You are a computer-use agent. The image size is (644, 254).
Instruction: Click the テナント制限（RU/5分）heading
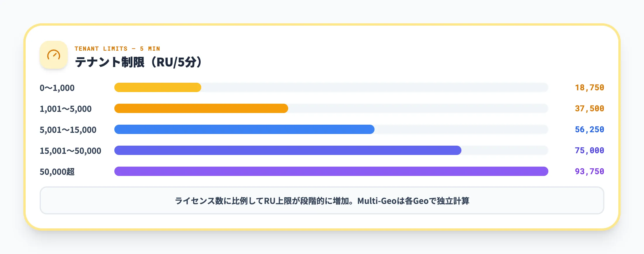(138, 62)
